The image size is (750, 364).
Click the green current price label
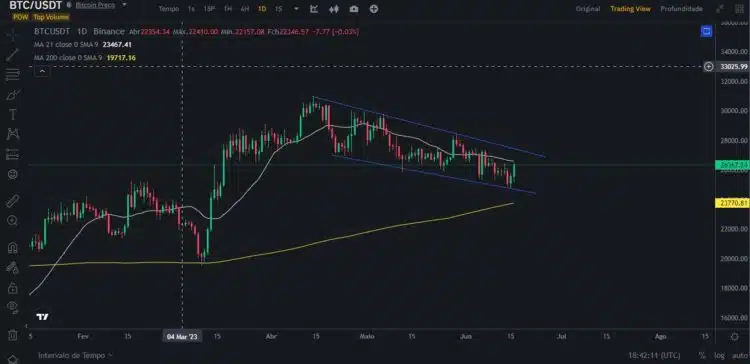pos(732,165)
